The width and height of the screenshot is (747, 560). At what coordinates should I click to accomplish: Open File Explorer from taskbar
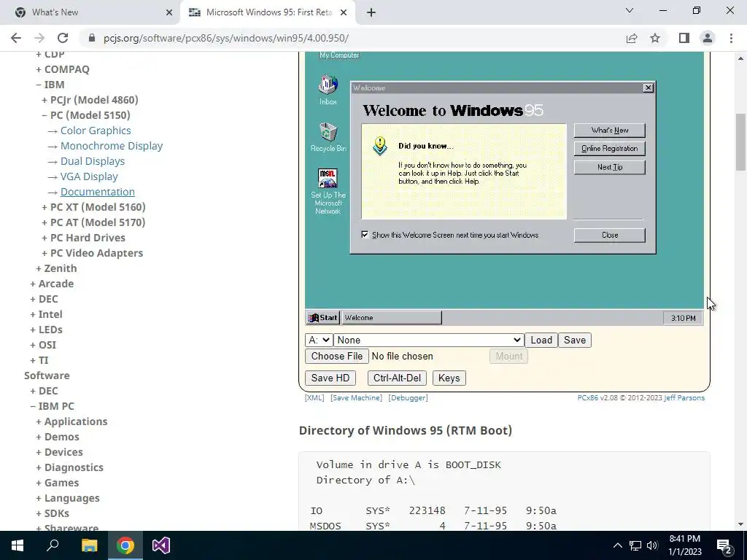click(x=89, y=545)
